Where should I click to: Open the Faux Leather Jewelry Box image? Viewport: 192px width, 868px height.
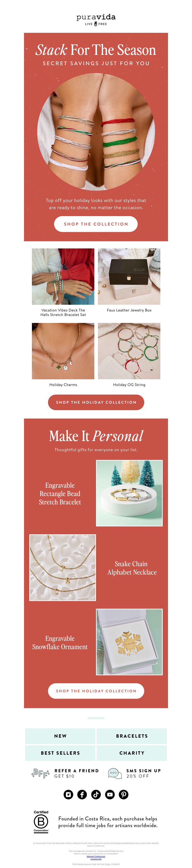[x=129, y=276]
